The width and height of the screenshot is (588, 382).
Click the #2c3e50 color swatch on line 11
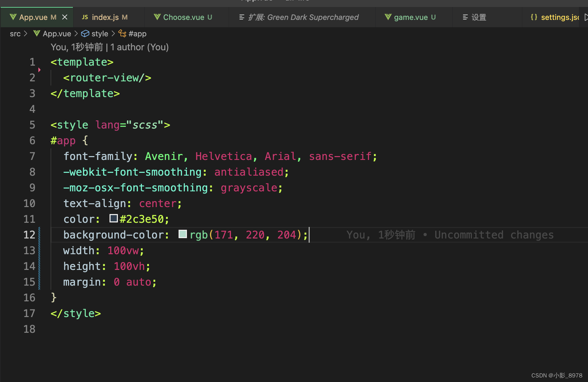(x=113, y=218)
